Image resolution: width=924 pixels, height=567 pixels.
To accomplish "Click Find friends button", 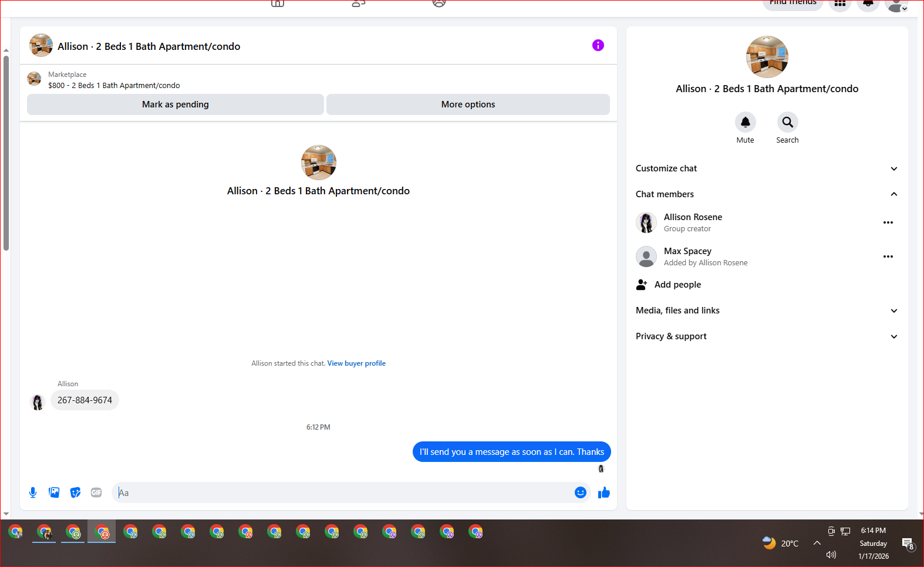I will pos(793,4).
